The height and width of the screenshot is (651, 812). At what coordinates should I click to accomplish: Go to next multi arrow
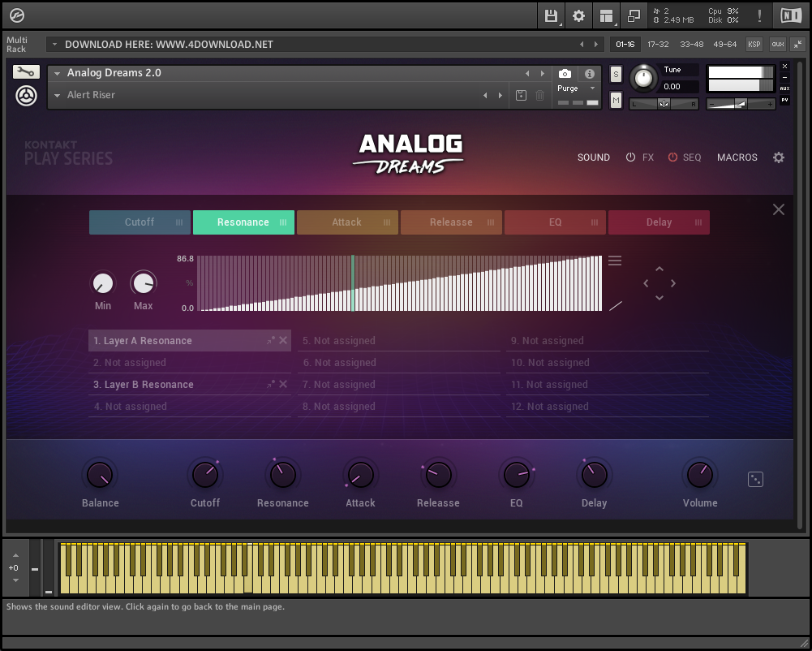[596, 44]
